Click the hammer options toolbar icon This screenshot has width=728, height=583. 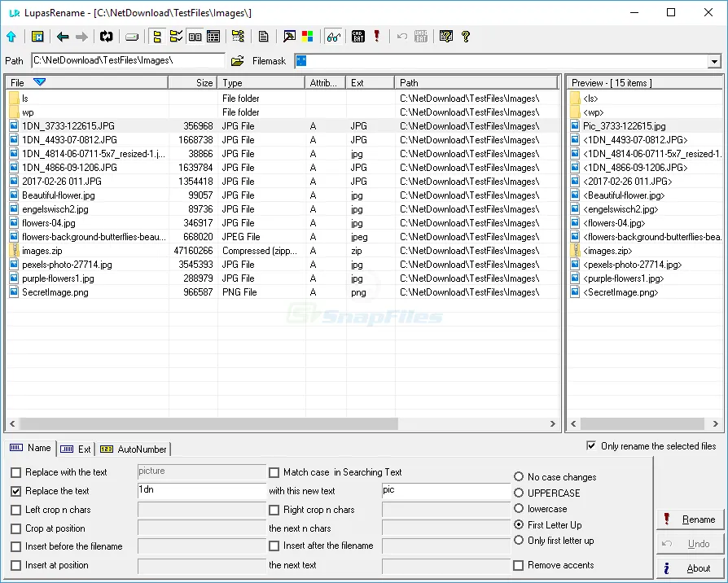(289, 37)
